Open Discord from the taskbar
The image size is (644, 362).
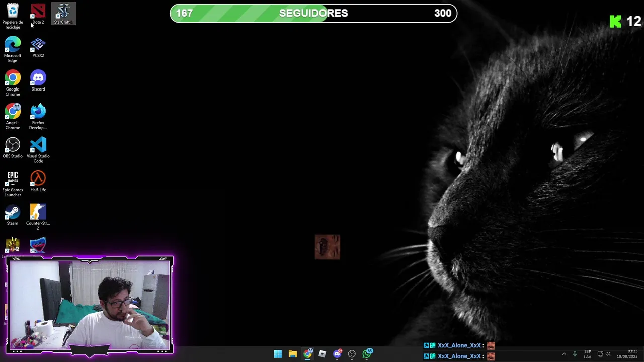pos(337,354)
